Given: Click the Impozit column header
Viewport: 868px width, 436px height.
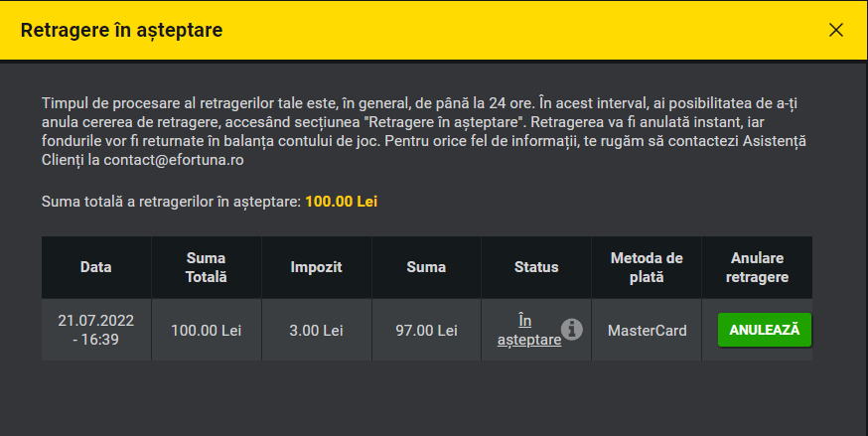Looking at the screenshot, I should 316,266.
